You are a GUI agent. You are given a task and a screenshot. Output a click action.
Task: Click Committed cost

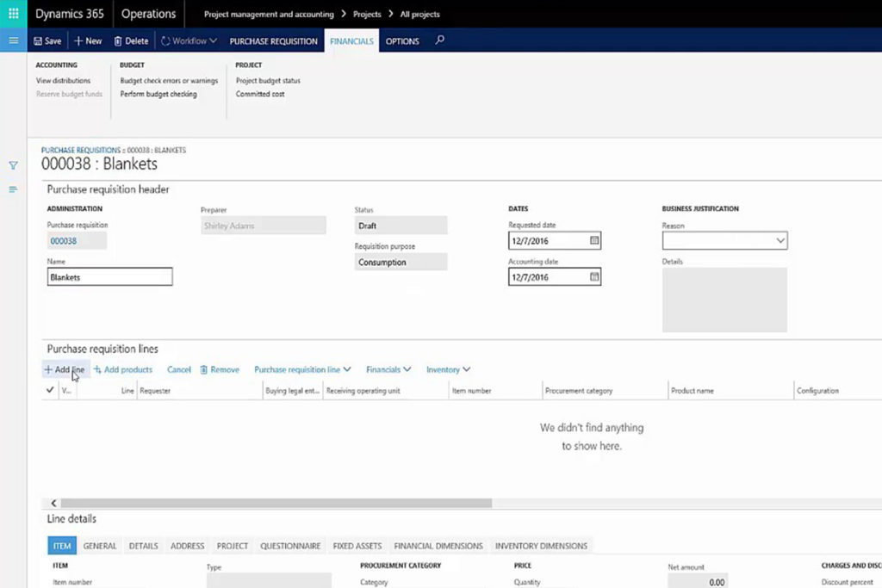coord(260,94)
